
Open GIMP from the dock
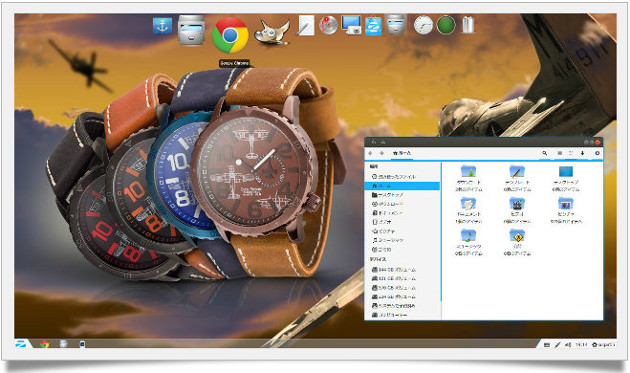tap(272, 32)
